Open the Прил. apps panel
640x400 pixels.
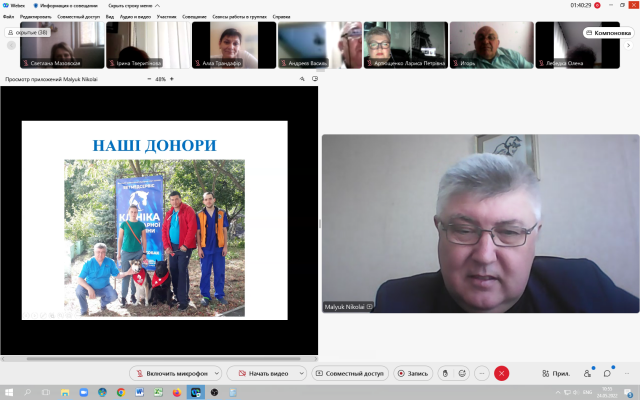click(x=556, y=373)
